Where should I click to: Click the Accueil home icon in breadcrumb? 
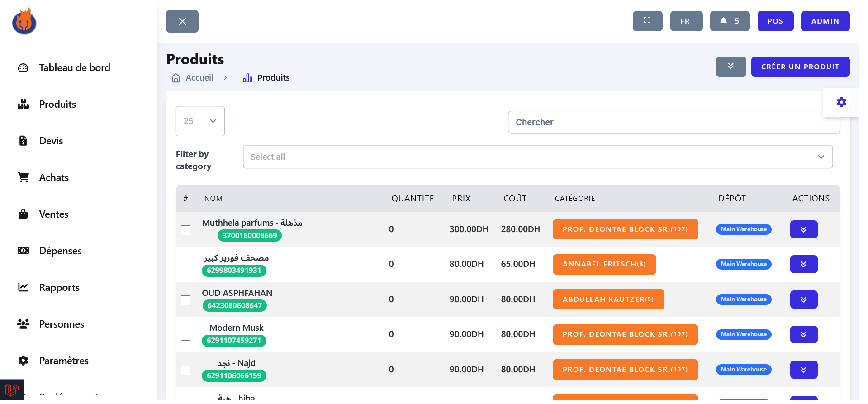pyautogui.click(x=176, y=78)
